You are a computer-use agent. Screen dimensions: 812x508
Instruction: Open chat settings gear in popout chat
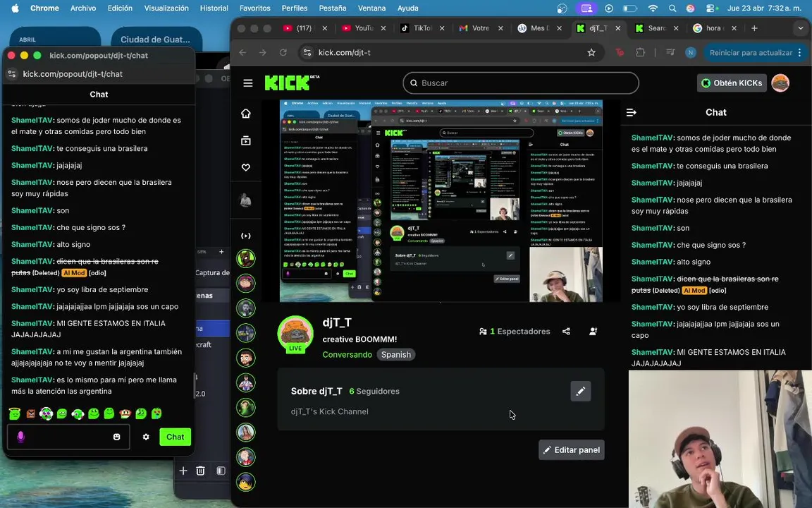click(x=146, y=437)
